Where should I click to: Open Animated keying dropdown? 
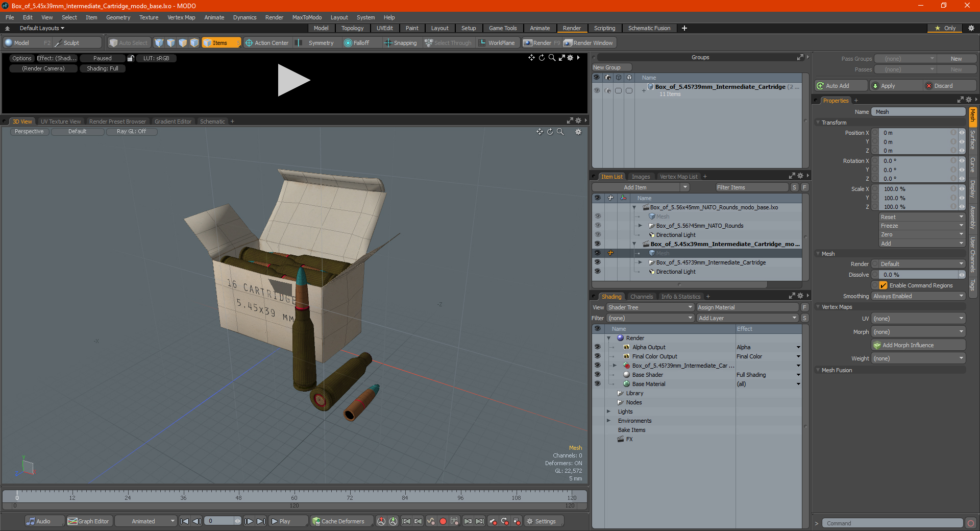point(145,521)
